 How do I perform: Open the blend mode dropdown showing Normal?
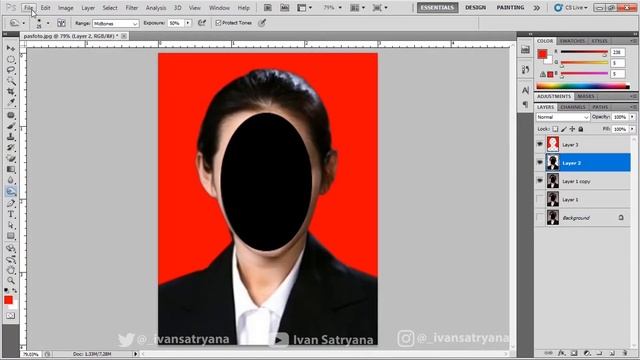pyautogui.click(x=562, y=117)
